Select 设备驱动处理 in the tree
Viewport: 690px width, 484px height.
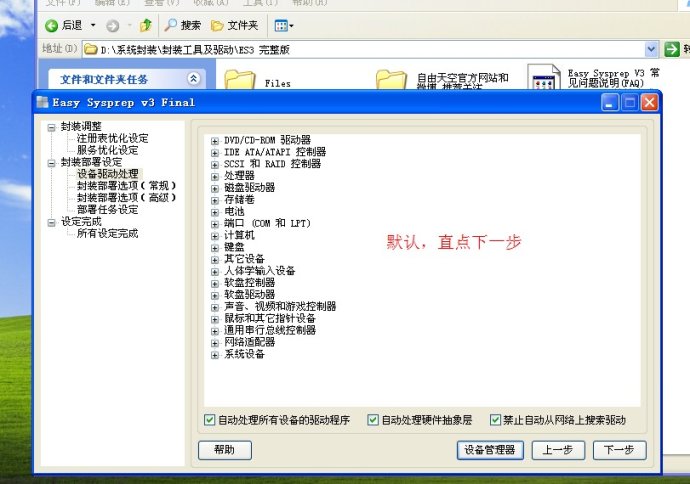[107, 174]
